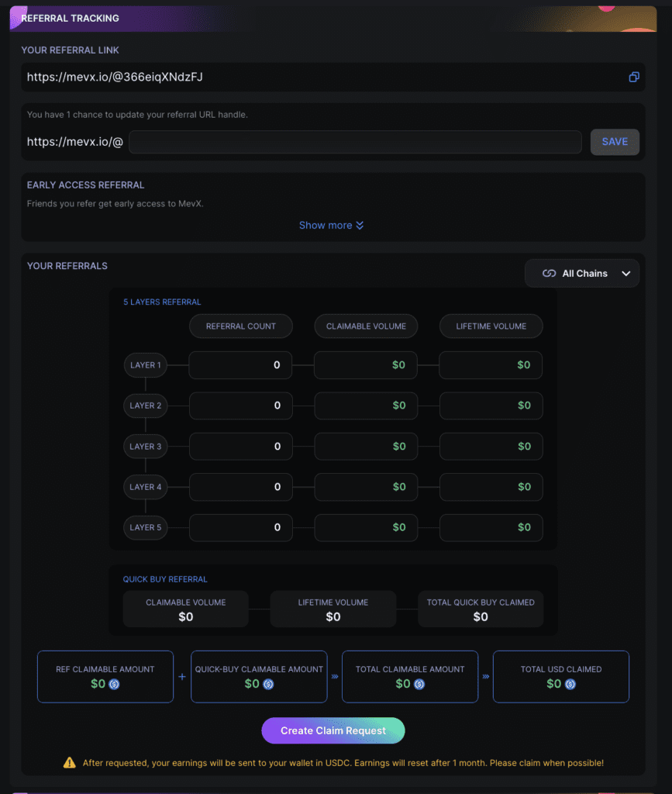The image size is (672, 794).
Task: Click the chain link icon beside All Chains
Action: (549, 274)
